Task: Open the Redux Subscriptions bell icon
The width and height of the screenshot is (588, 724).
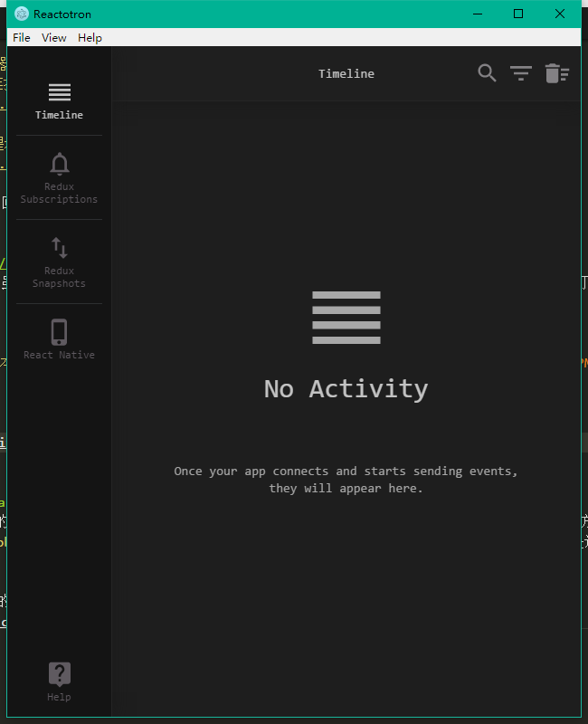Action: coord(60,164)
